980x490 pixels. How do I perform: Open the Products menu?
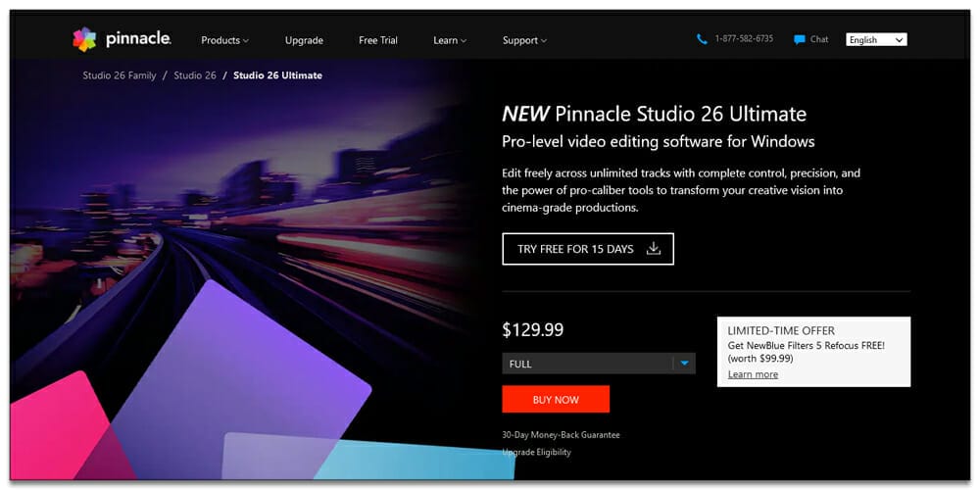225,40
